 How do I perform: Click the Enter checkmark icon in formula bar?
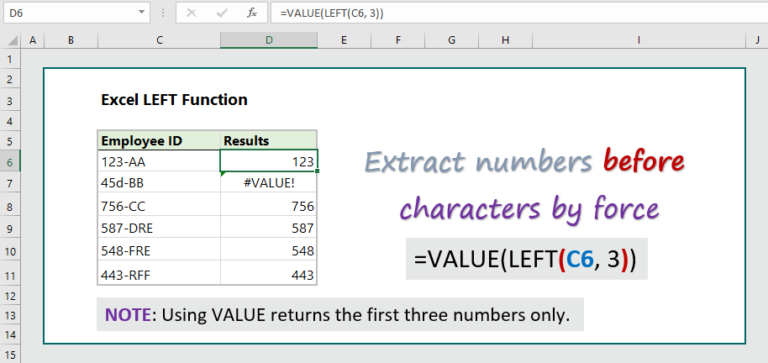[x=222, y=13]
